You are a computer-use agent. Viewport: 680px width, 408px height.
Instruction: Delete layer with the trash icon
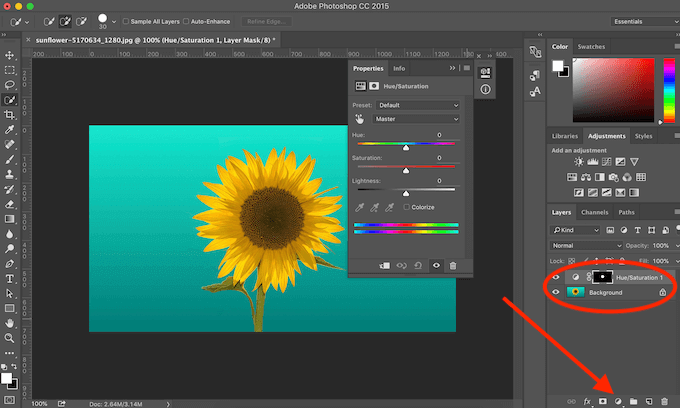pyautogui.click(x=663, y=400)
